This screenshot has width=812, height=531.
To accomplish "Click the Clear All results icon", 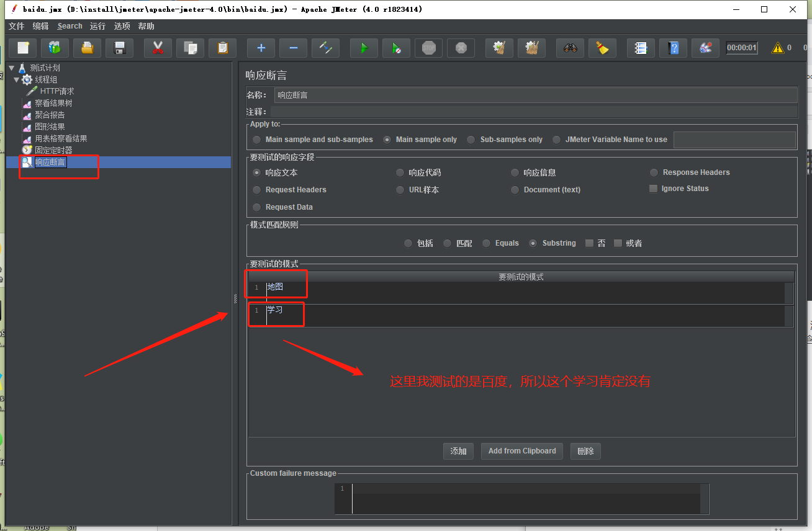I will (x=532, y=48).
